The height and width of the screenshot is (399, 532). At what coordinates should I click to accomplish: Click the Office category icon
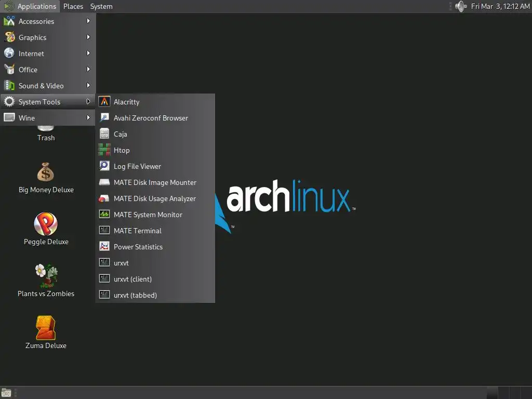9,69
